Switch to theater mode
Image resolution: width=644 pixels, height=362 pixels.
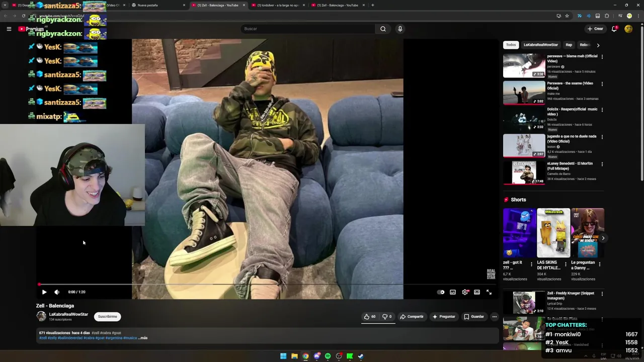[477, 292]
